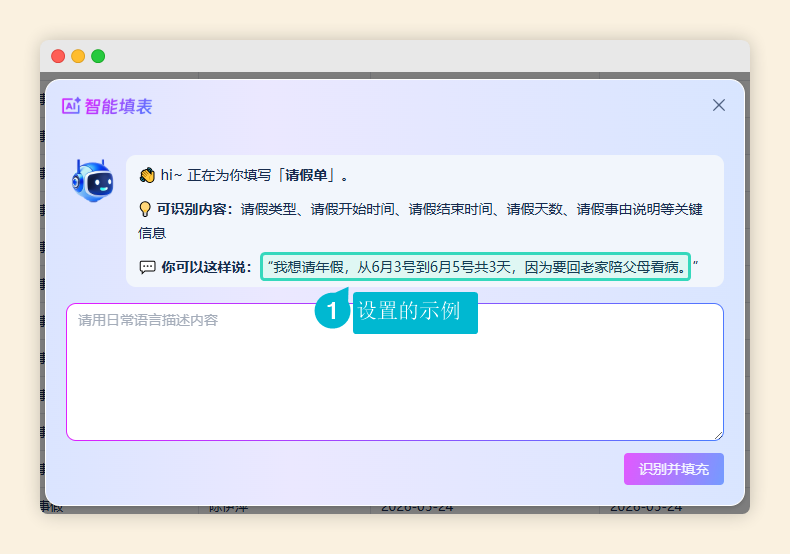Click the speech bubble icon
The image size is (790, 554).
click(x=147, y=267)
